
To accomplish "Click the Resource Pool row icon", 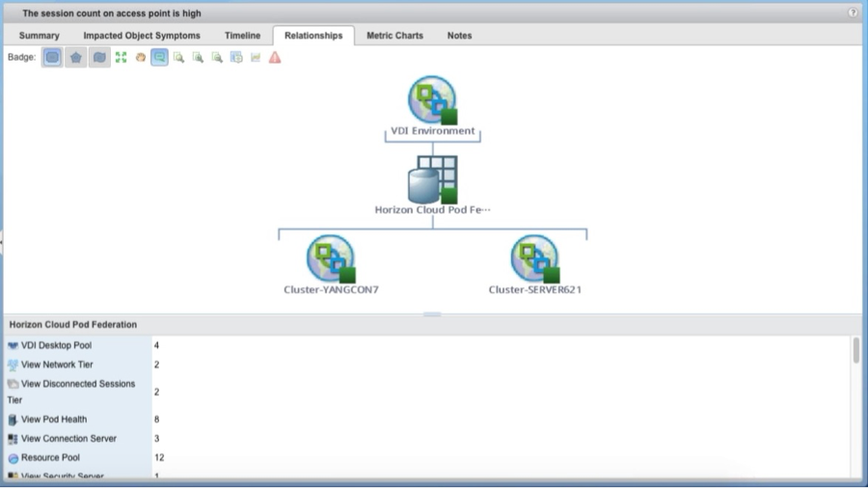I will tap(13, 458).
